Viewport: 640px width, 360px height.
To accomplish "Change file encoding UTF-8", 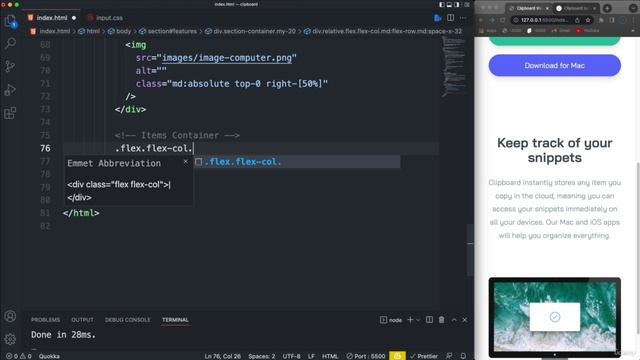I will 291,356.
